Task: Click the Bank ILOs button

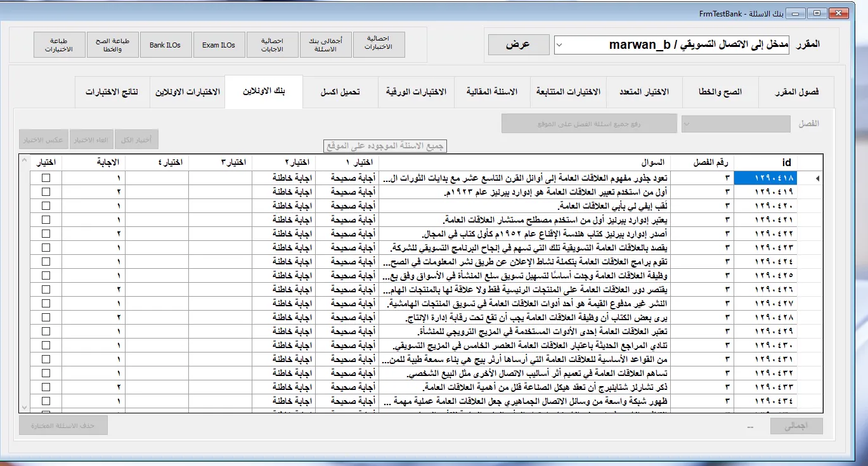Action: (165, 45)
